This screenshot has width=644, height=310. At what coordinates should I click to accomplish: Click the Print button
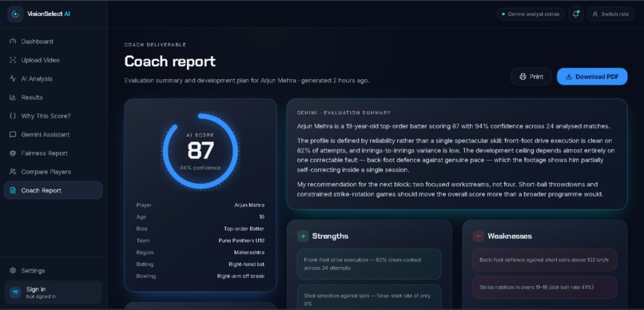(x=531, y=77)
